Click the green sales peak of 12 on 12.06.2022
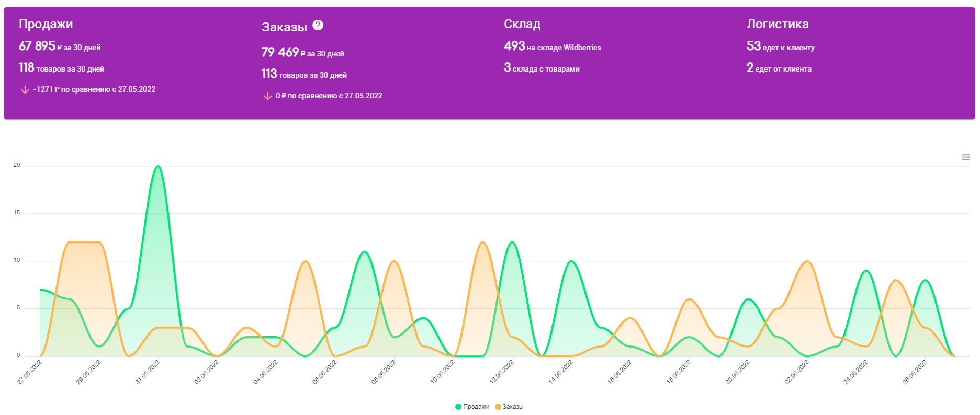The height and width of the screenshot is (415, 980). [x=512, y=242]
